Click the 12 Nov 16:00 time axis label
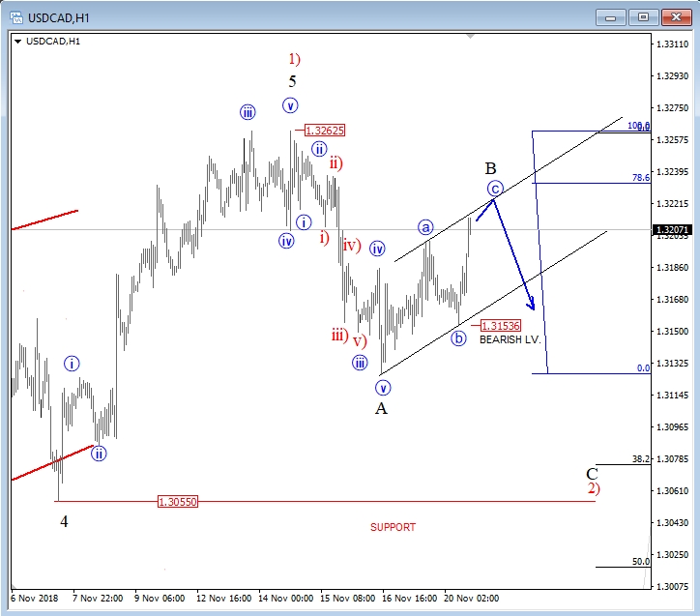 223,599
